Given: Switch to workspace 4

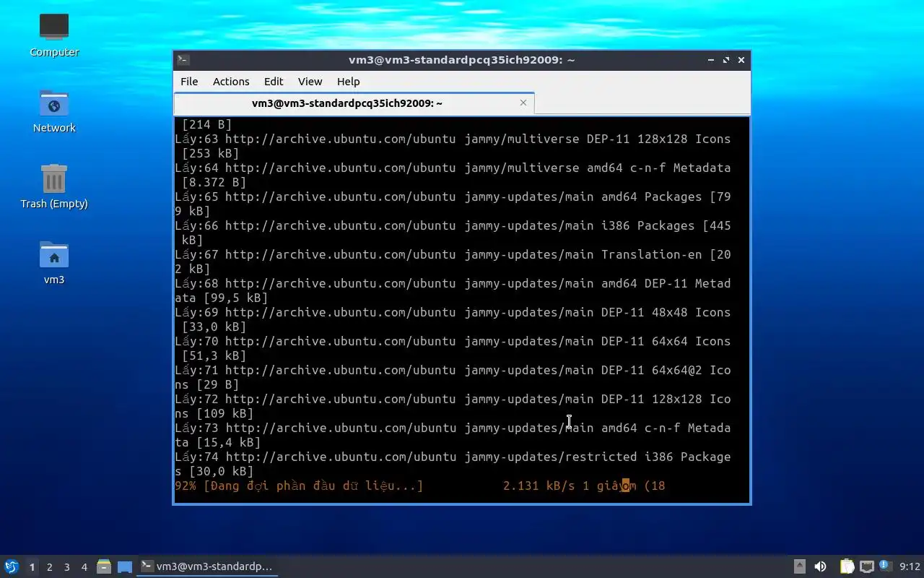Looking at the screenshot, I should 84,567.
